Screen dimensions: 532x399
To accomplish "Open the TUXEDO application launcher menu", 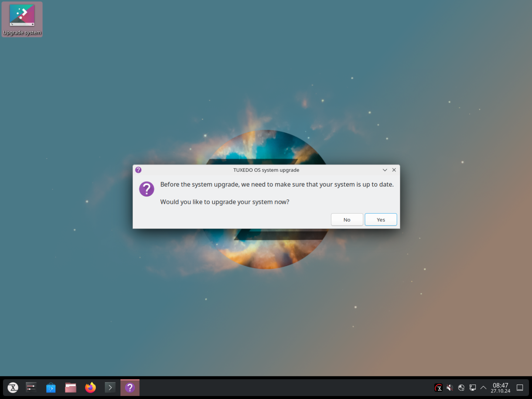I will click(x=13, y=388).
